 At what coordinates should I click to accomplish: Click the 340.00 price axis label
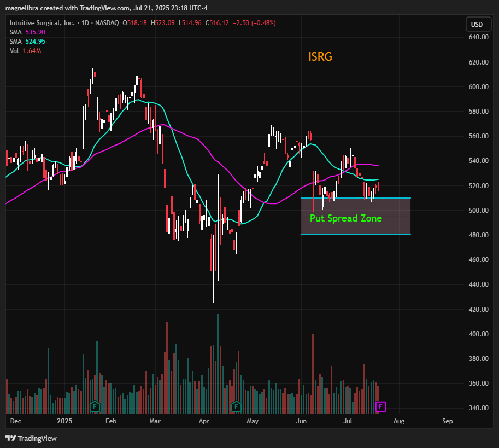pyautogui.click(x=478, y=408)
